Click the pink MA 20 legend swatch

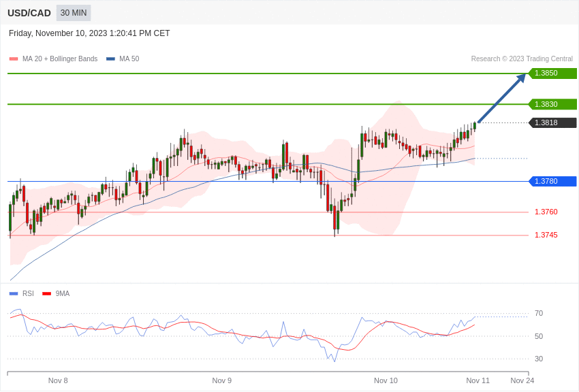[14, 59]
